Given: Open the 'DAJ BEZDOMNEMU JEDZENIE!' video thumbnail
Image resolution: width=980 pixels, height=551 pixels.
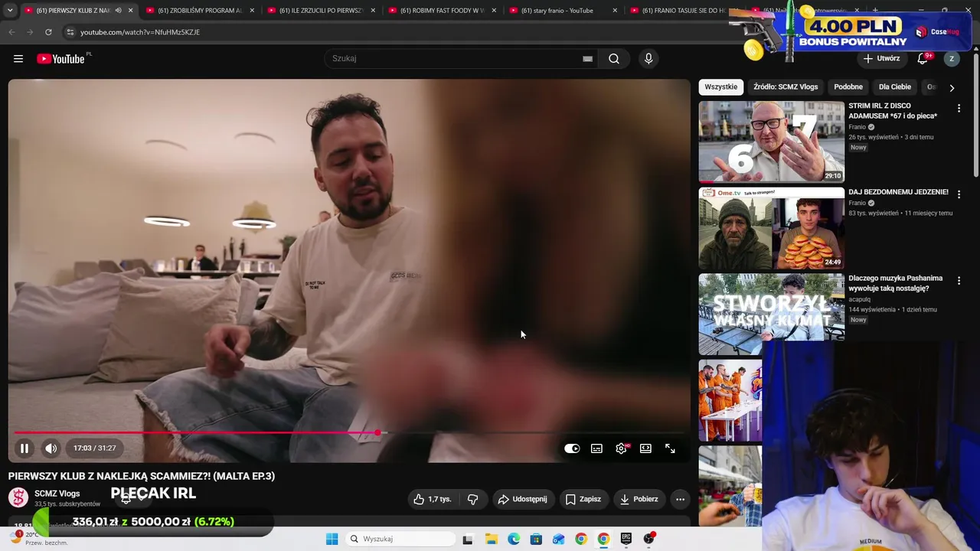Looking at the screenshot, I should 771,228.
